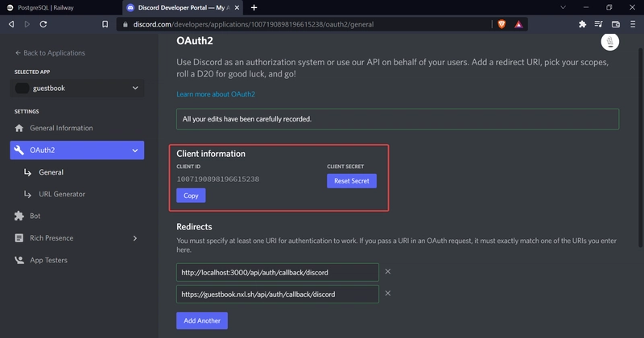644x338 pixels.
Task: Click the site lock icon in the address bar
Action: tap(126, 24)
